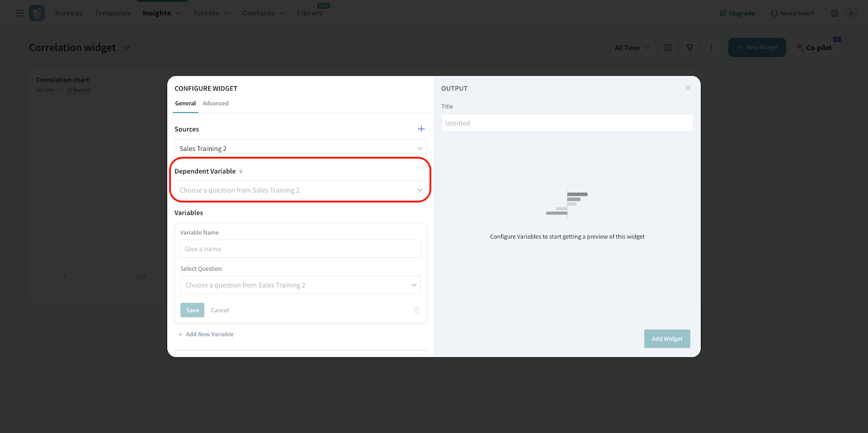This screenshot has width=868, height=433.
Task: Open the Dependent Variable question dropdown
Action: (300, 190)
